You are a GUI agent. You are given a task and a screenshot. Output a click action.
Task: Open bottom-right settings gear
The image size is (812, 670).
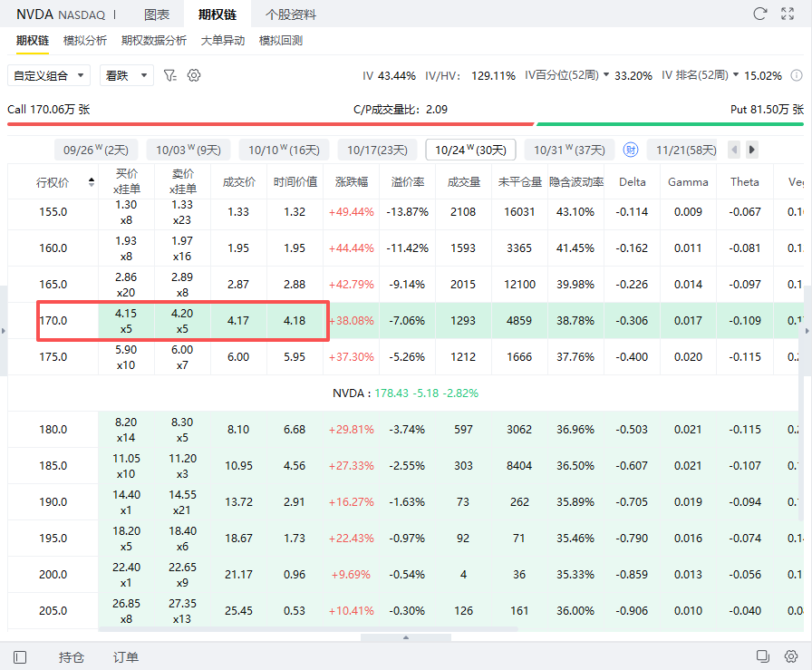point(791,656)
